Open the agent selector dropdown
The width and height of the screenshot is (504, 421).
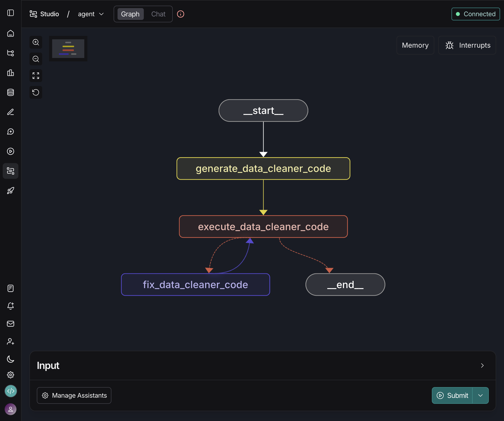point(91,14)
